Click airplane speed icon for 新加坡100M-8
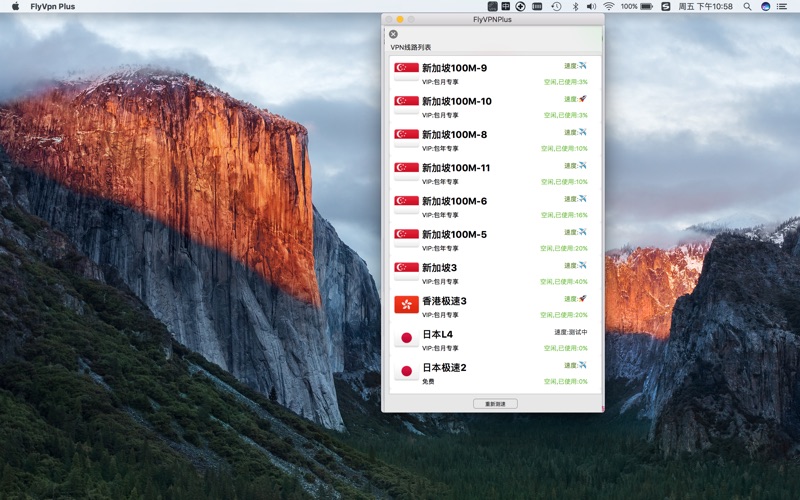The height and width of the screenshot is (500, 800). point(583,132)
